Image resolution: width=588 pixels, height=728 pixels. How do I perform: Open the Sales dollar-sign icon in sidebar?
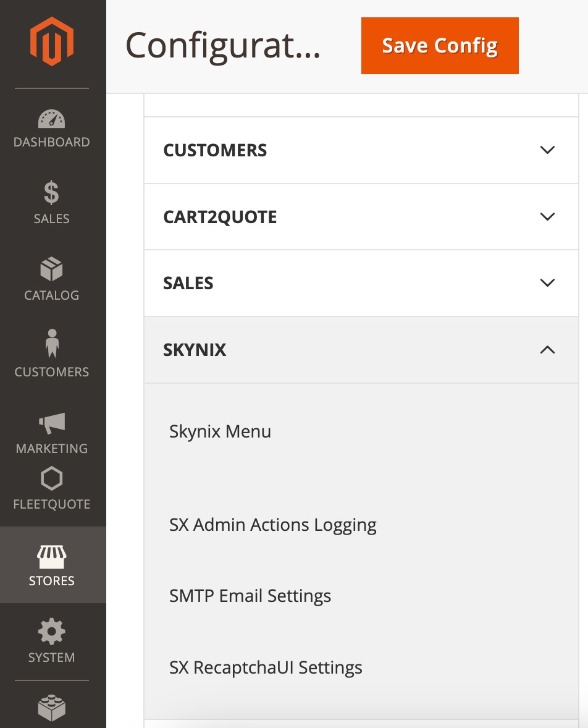click(x=51, y=192)
